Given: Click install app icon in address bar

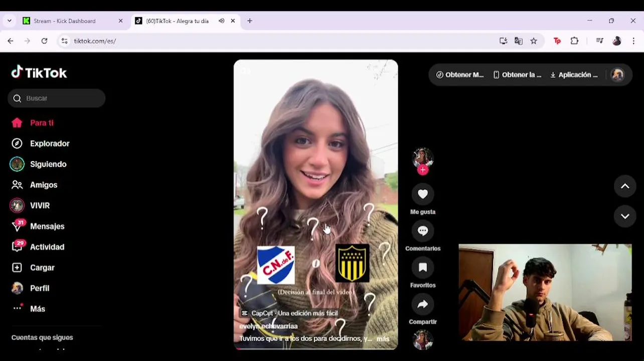Looking at the screenshot, I should [503, 41].
